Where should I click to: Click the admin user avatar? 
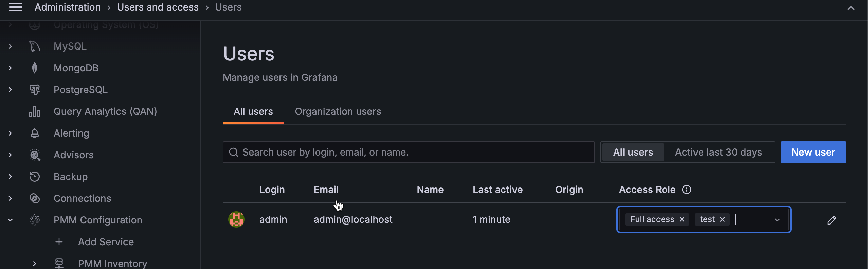(x=236, y=219)
